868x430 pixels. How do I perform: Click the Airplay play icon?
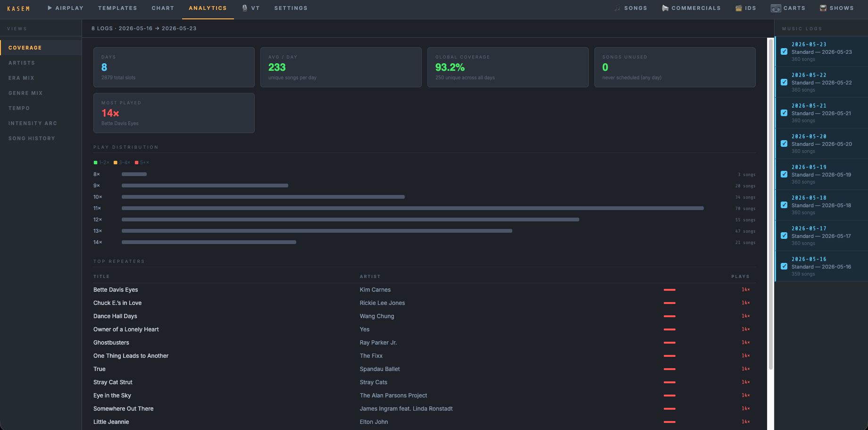pyautogui.click(x=50, y=8)
